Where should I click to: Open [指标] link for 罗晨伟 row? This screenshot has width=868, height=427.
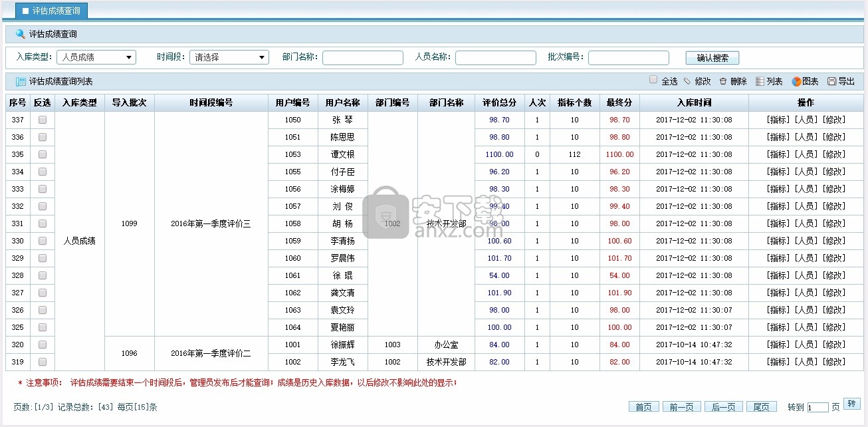point(778,258)
